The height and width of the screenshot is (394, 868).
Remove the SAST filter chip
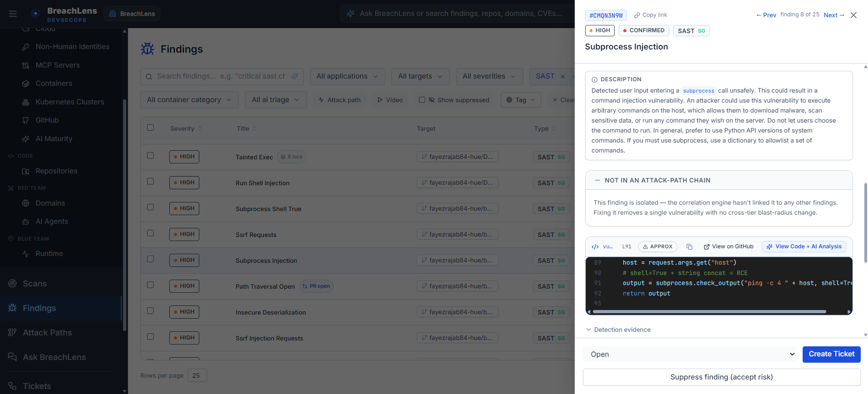563,77
